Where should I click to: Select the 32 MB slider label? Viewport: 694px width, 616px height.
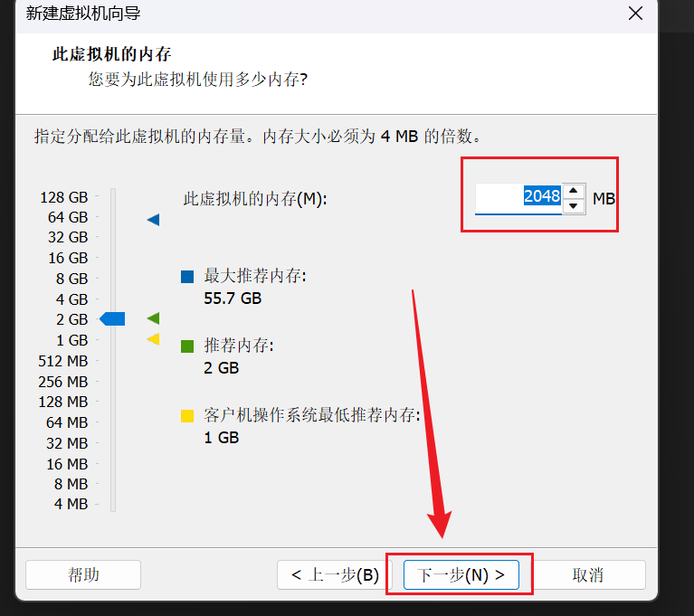67,443
